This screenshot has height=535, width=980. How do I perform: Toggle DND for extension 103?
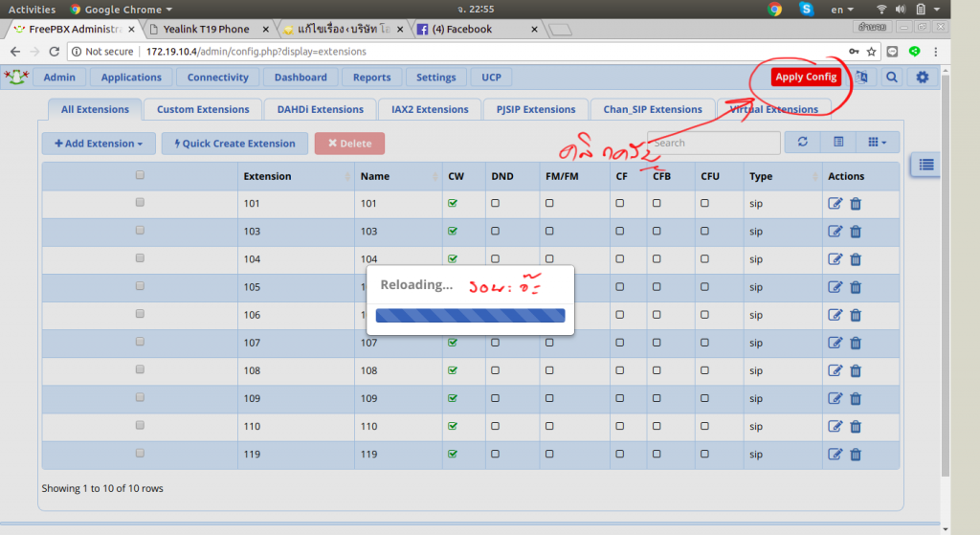tap(495, 232)
